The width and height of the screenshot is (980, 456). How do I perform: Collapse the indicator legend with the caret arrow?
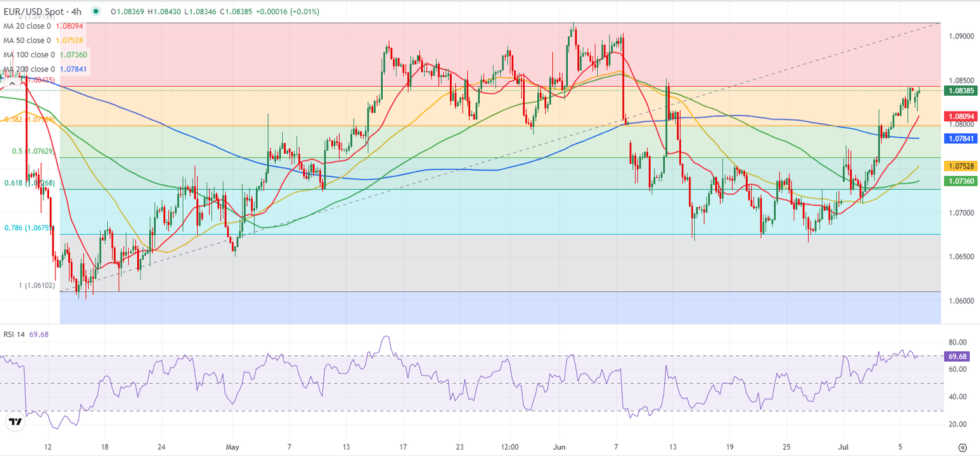tap(11, 83)
